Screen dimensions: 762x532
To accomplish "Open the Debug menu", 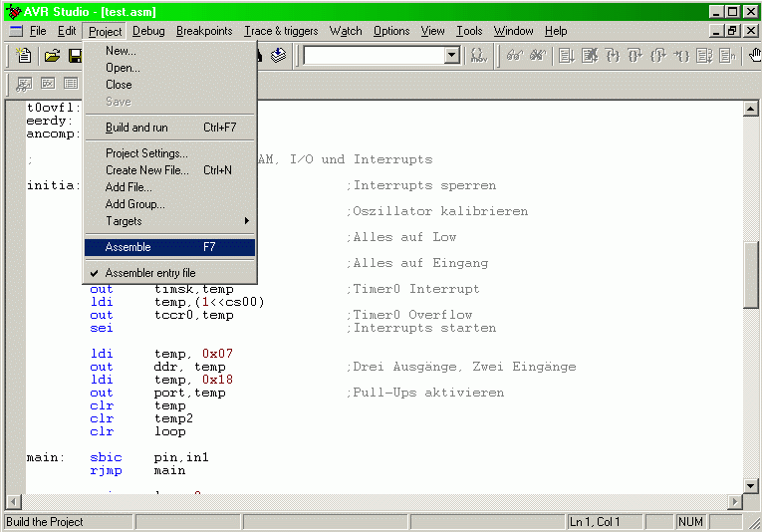I will click(148, 31).
